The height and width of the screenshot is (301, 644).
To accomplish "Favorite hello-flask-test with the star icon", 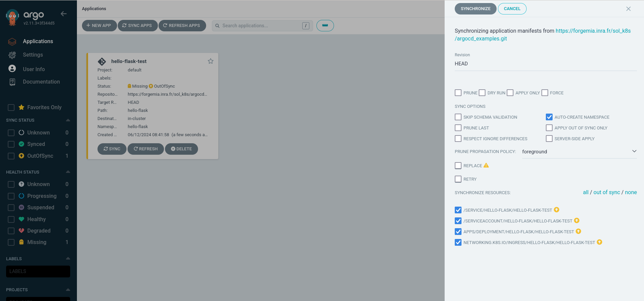I will (211, 61).
